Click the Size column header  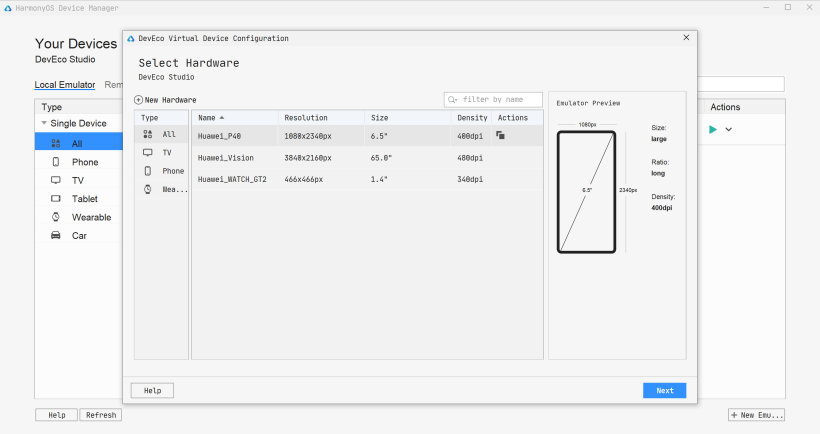[408, 118]
